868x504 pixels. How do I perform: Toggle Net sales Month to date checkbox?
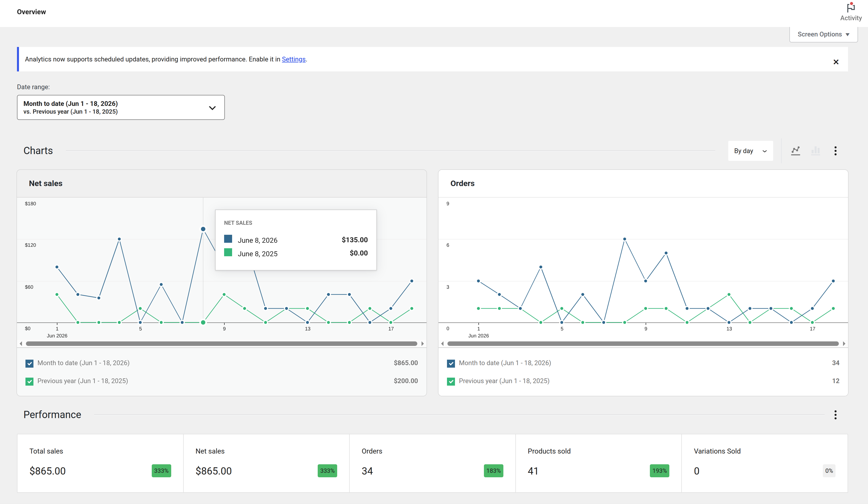pos(30,363)
